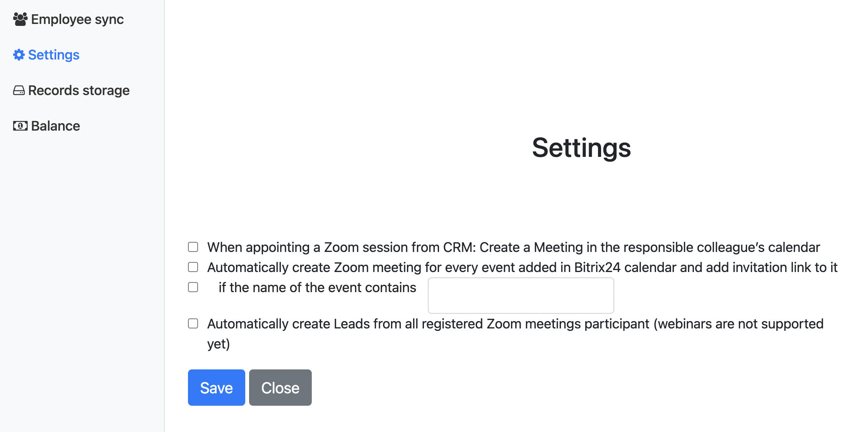The width and height of the screenshot is (868, 432).
Task: Go to Records storage via its label
Action: click(x=79, y=90)
